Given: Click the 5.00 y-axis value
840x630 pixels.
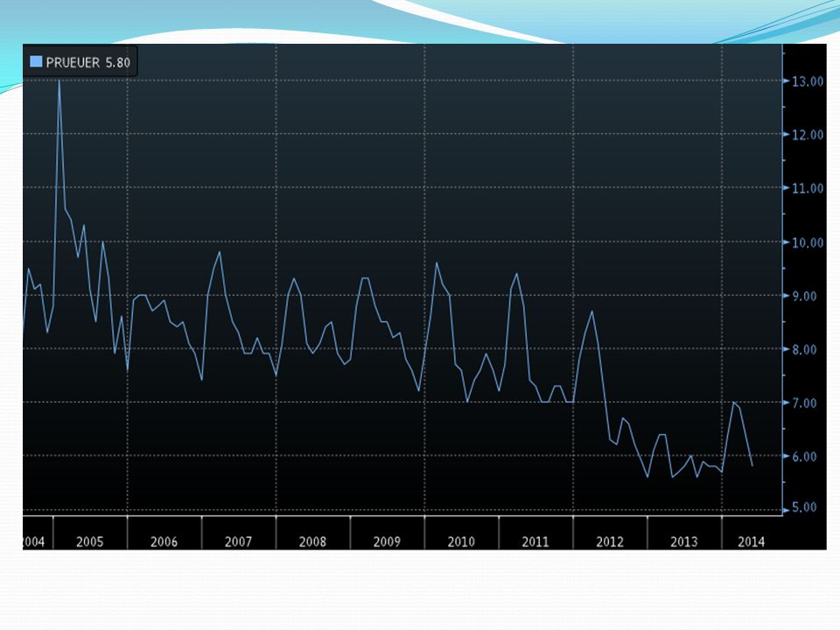Looking at the screenshot, I should coord(804,507).
